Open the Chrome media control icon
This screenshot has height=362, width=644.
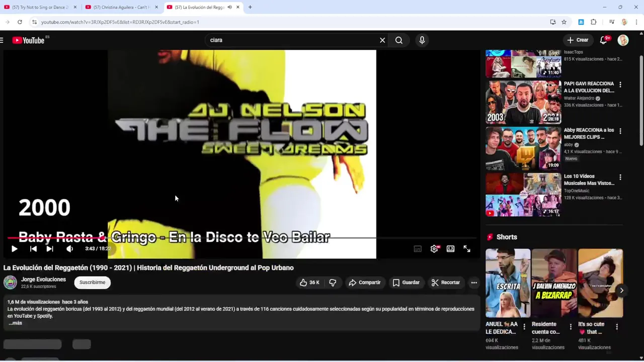612,22
